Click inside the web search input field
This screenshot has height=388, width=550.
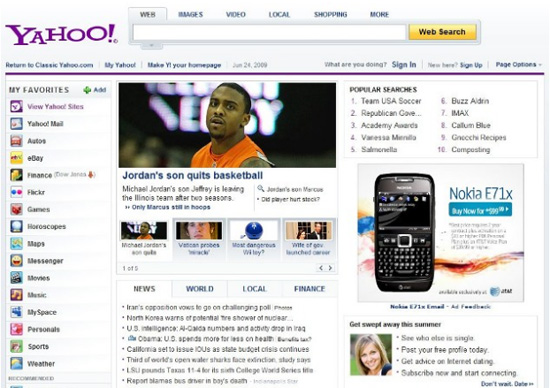click(x=269, y=32)
